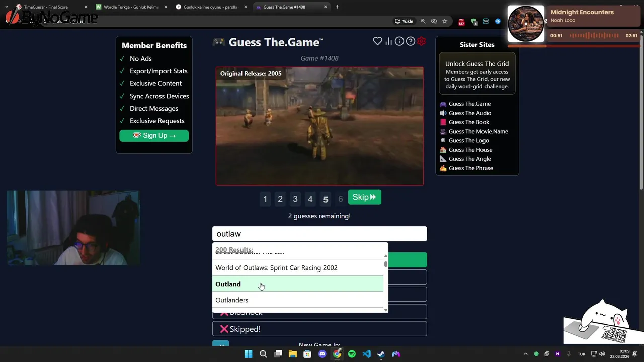Choose Outlanders from the results list
Viewport: 644px width, 362px height.
(x=298, y=300)
